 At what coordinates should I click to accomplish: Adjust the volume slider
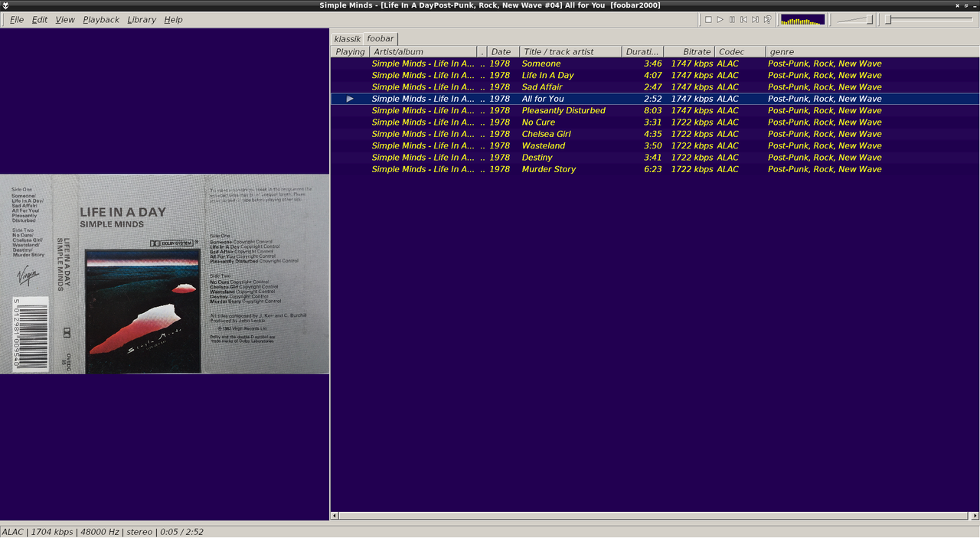(x=854, y=19)
